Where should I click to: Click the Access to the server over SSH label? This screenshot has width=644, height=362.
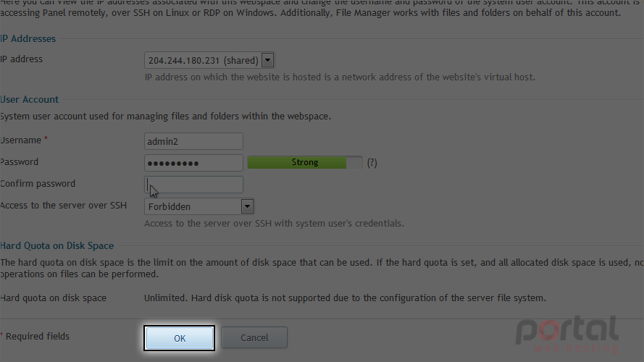(x=63, y=205)
